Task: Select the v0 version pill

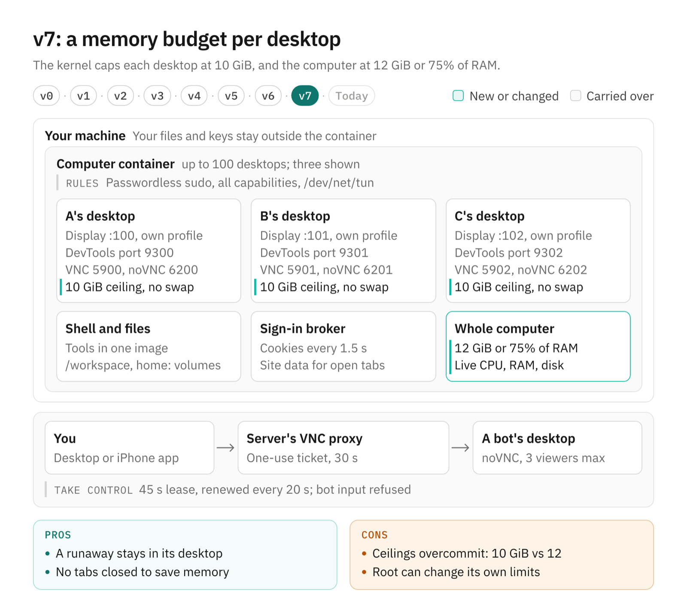Action: pyautogui.click(x=46, y=96)
